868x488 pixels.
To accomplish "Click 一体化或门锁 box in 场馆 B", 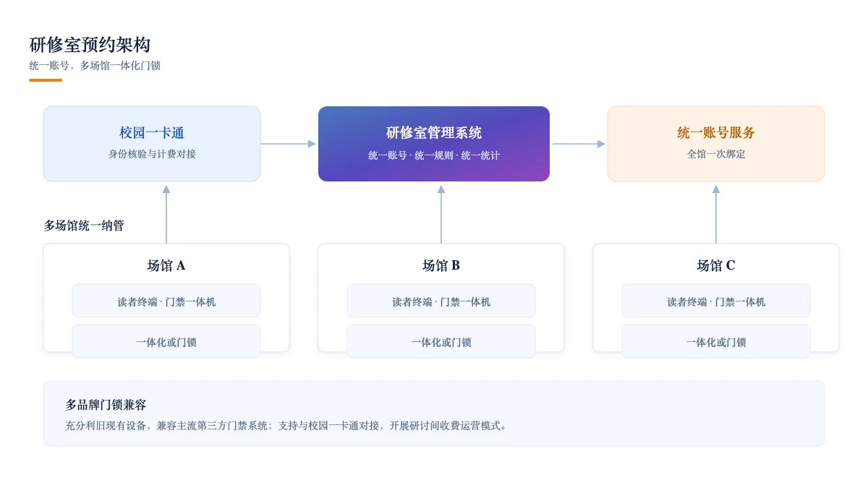I will 441,341.
